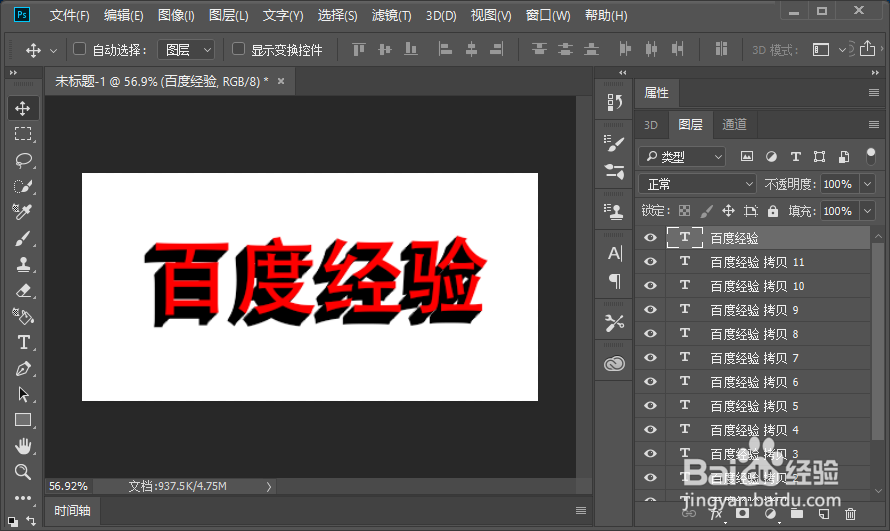This screenshot has height=531, width=890.
Task: Expand the status bar info arrow
Action: click(268, 486)
